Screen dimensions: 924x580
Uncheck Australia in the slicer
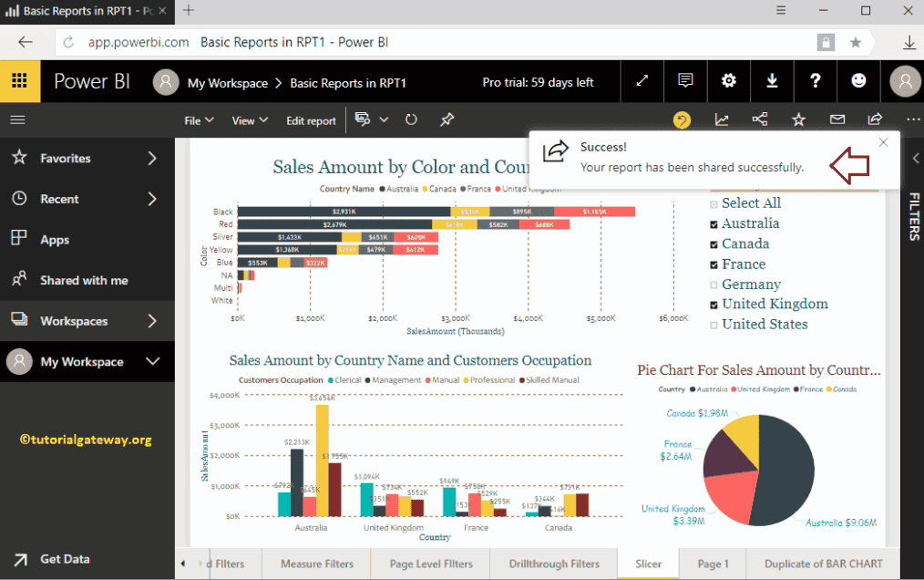[714, 224]
